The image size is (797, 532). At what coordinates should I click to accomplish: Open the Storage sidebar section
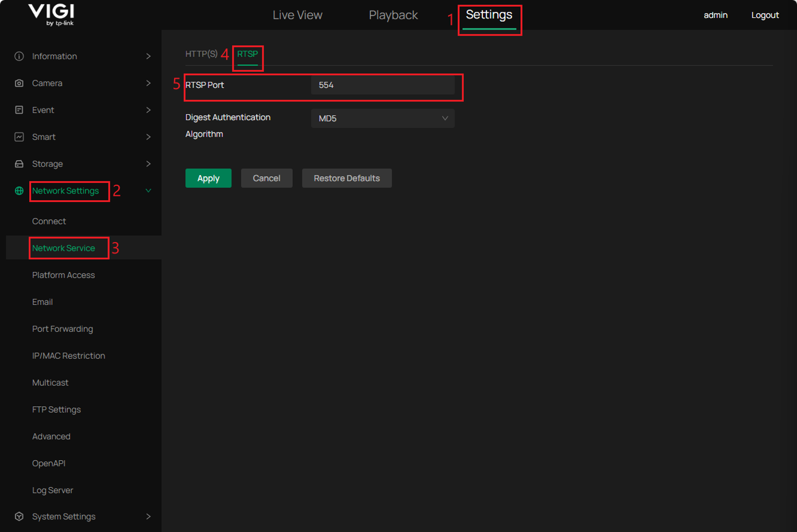tap(48, 164)
